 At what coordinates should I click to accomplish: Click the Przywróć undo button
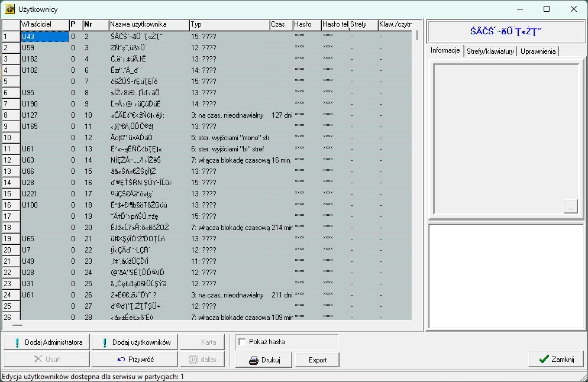coord(135,359)
